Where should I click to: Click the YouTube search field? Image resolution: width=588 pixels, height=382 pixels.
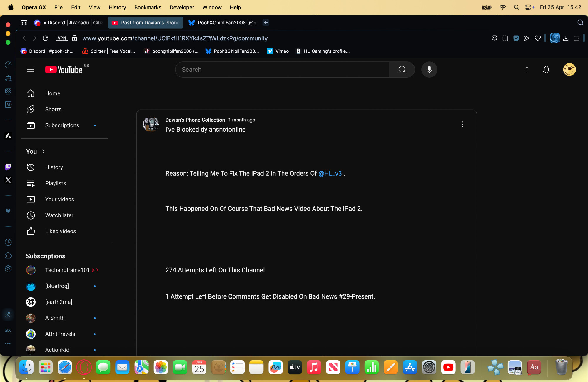pyautogui.click(x=282, y=70)
